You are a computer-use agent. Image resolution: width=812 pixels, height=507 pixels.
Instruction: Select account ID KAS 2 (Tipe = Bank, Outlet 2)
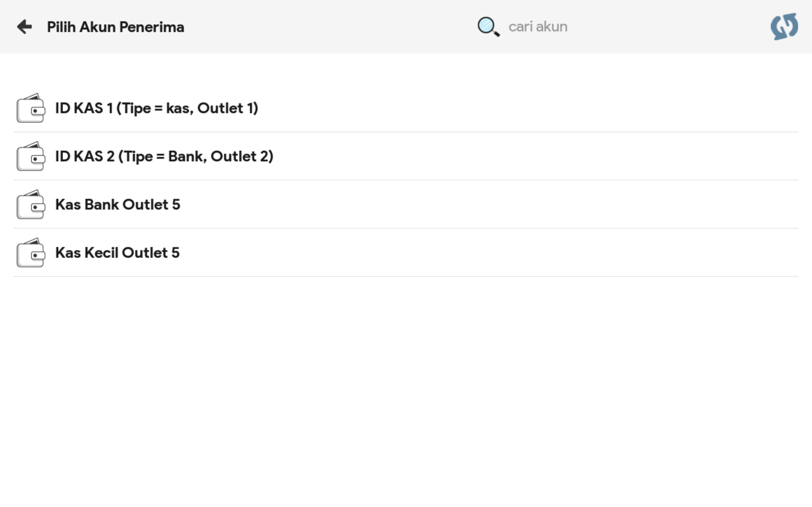point(164,156)
